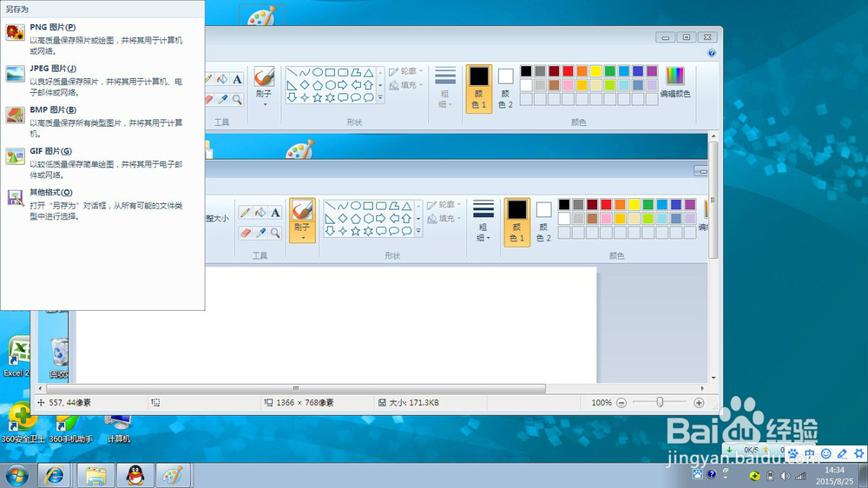Select the Magnifier tool in upper ribbon

click(237, 99)
